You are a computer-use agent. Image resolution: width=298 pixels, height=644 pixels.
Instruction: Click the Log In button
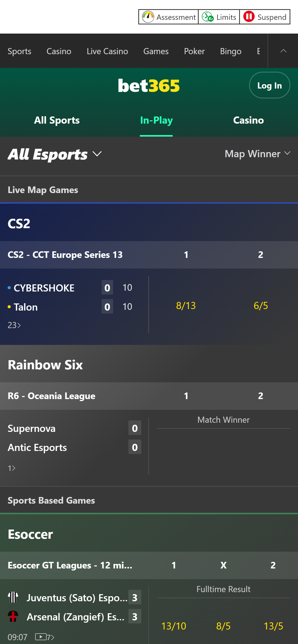pyautogui.click(x=269, y=85)
